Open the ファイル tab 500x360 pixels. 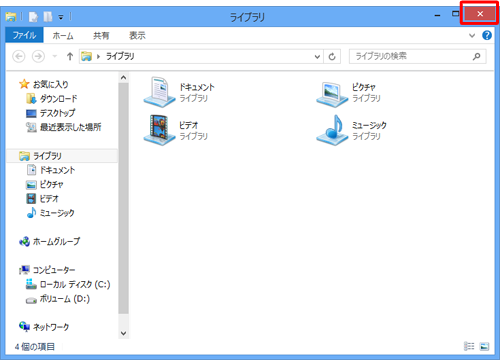[24, 35]
